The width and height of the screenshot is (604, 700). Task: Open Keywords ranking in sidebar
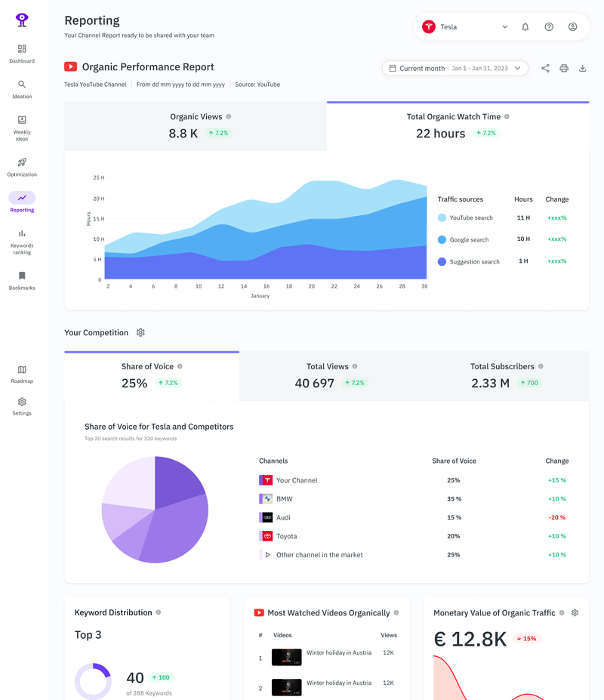coord(22,242)
